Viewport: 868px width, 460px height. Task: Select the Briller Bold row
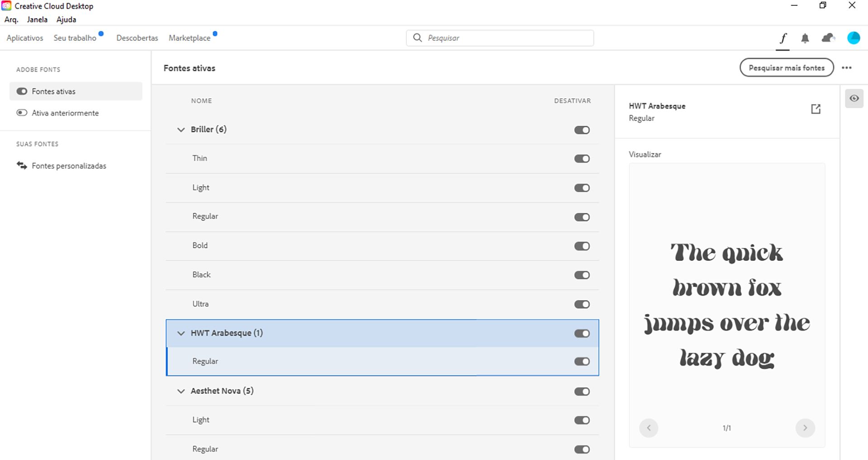pyautogui.click(x=382, y=246)
